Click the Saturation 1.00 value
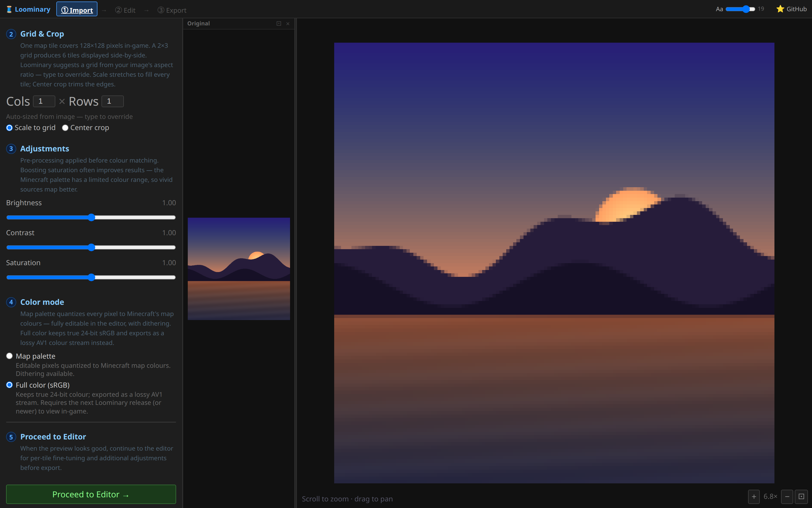The image size is (812, 508). pos(169,263)
